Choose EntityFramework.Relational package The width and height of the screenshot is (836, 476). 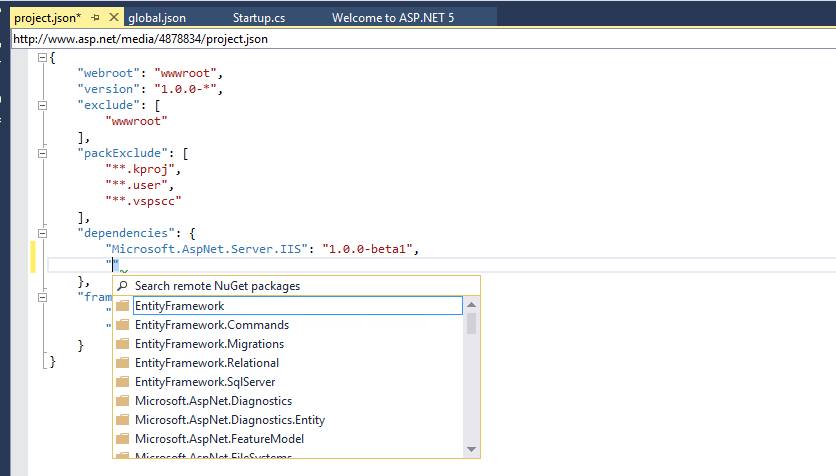point(207,363)
